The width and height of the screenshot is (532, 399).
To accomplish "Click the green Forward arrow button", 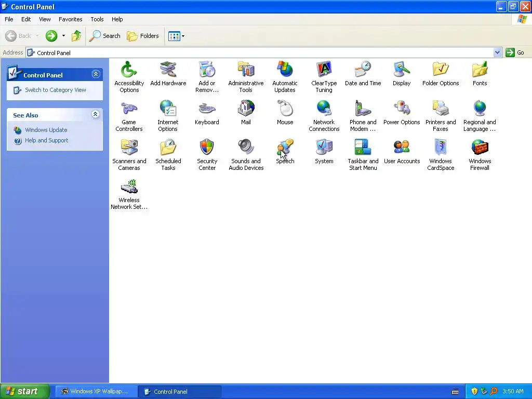I will (x=51, y=36).
